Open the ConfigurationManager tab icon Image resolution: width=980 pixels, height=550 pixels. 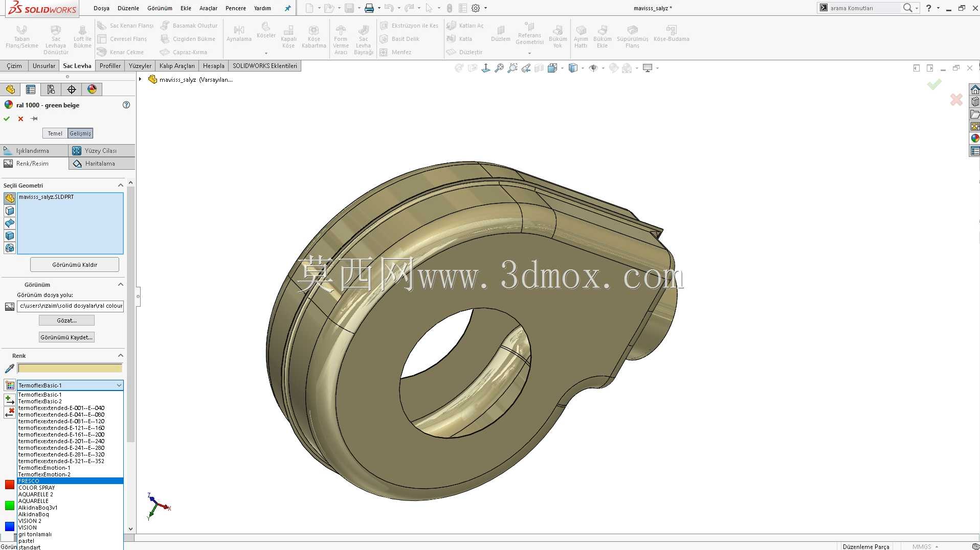51,89
